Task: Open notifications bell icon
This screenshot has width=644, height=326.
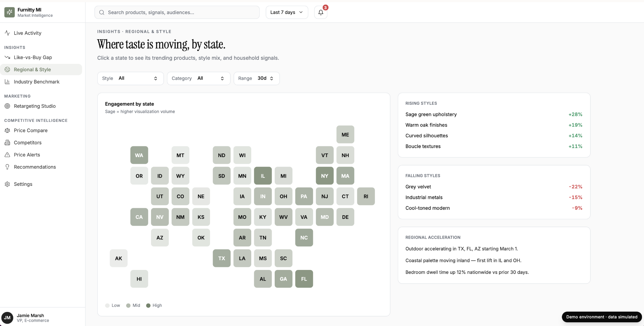Action: (x=321, y=12)
